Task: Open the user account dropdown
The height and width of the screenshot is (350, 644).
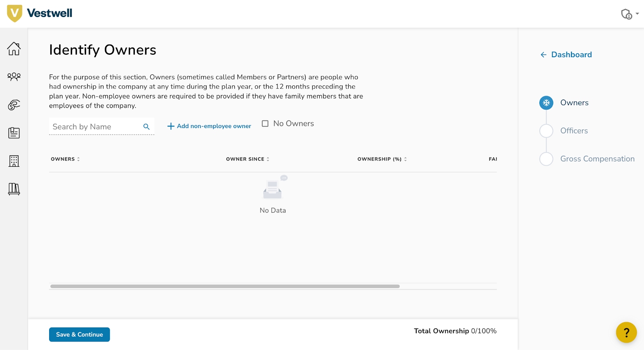Action: coord(630,14)
